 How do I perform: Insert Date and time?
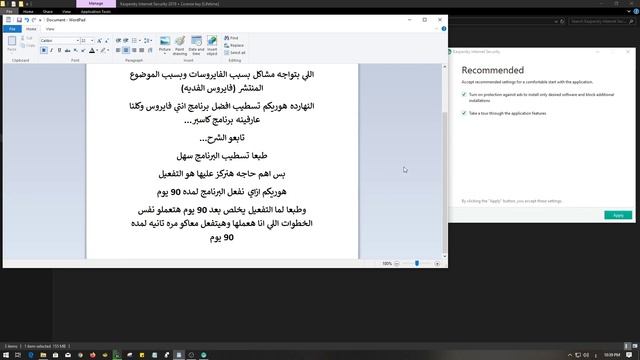click(x=196, y=45)
